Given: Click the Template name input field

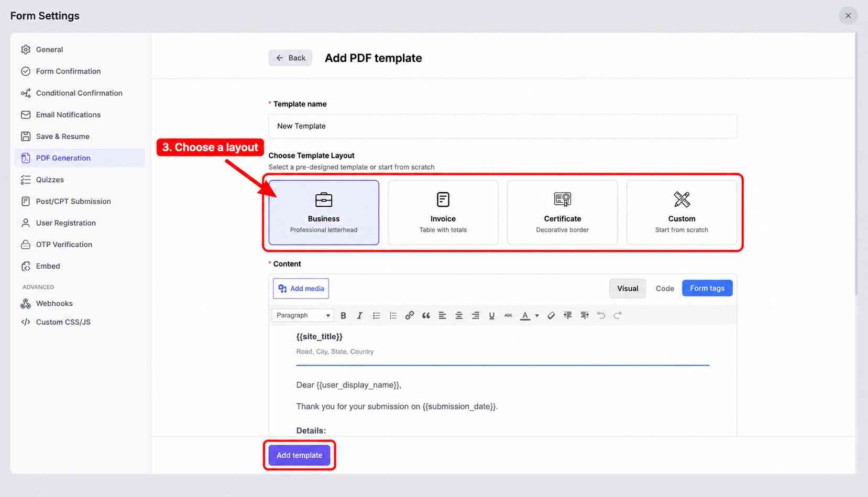Looking at the screenshot, I should [x=503, y=126].
